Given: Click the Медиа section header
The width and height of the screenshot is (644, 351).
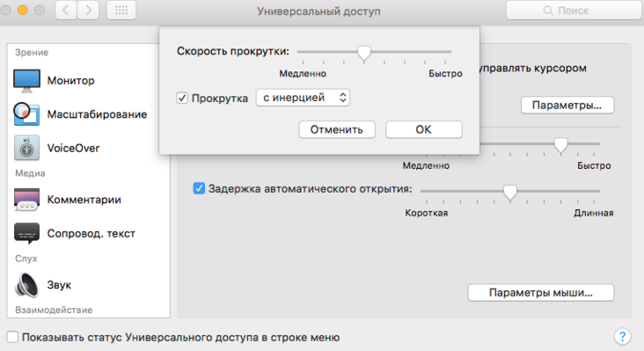Looking at the screenshot, I should [x=30, y=173].
